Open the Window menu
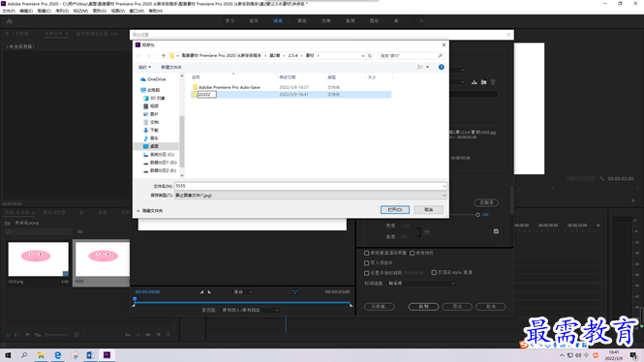The image size is (644, 362). pos(137,11)
